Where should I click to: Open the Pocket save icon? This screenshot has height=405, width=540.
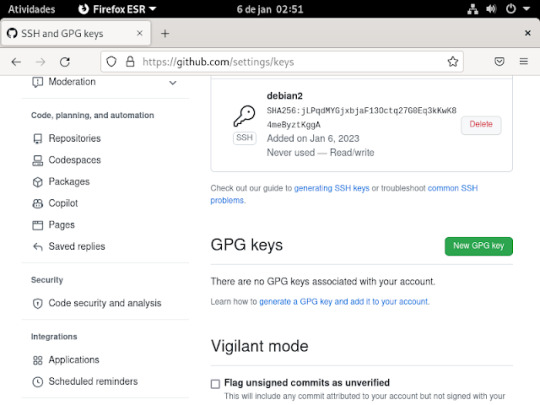(x=499, y=62)
